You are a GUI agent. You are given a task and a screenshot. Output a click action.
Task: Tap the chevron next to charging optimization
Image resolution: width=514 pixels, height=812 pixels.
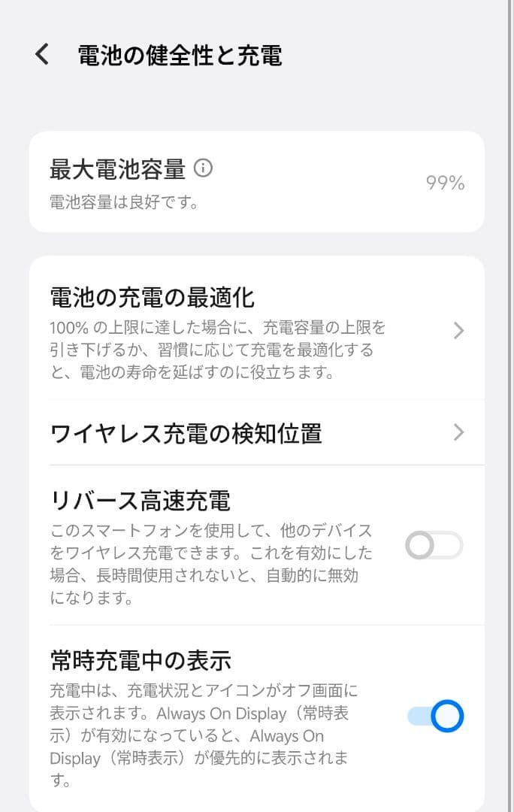pos(460,331)
